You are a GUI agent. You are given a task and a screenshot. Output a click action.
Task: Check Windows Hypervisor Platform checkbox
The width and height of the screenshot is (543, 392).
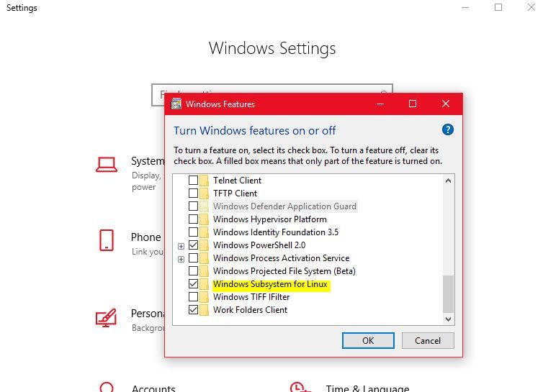coord(193,219)
